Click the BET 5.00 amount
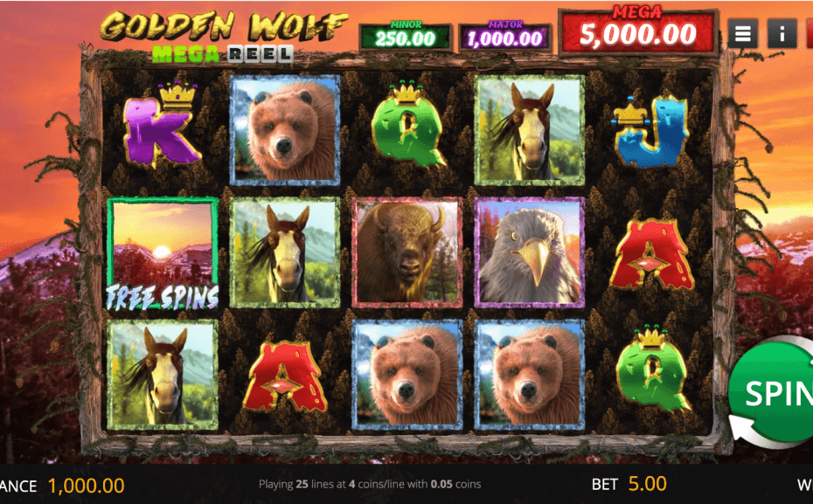 pyautogui.click(x=647, y=484)
